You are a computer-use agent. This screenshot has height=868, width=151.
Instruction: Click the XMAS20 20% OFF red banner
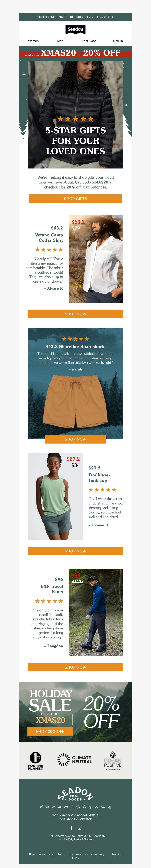[x=75, y=53]
